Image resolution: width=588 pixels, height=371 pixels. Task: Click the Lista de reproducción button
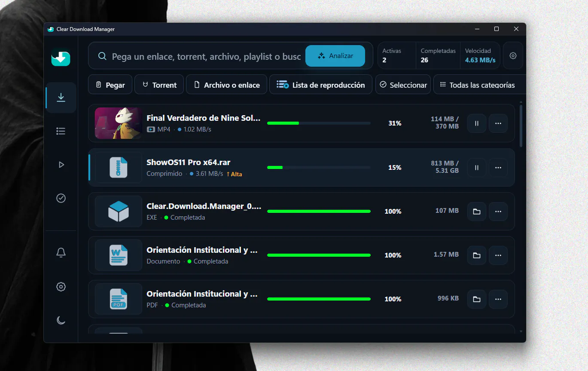321,85
